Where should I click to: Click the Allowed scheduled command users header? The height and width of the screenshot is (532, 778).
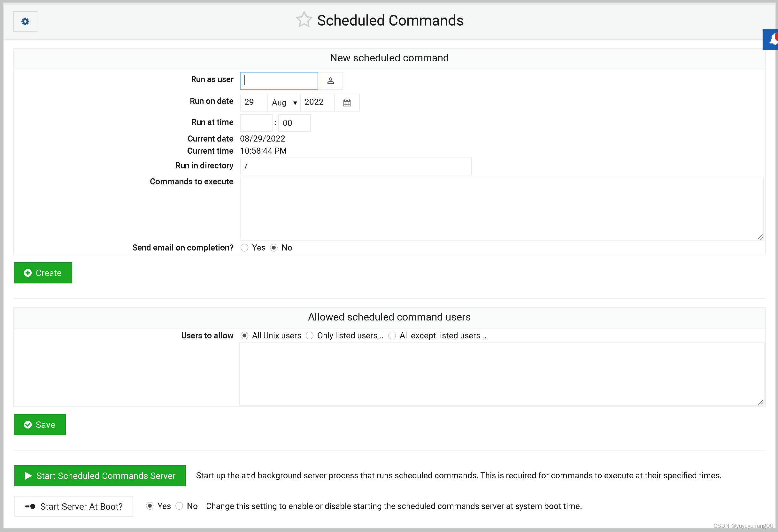point(389,317)
